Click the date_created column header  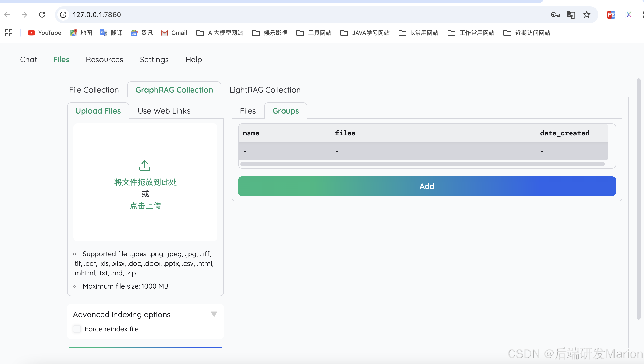coord(572,133)
